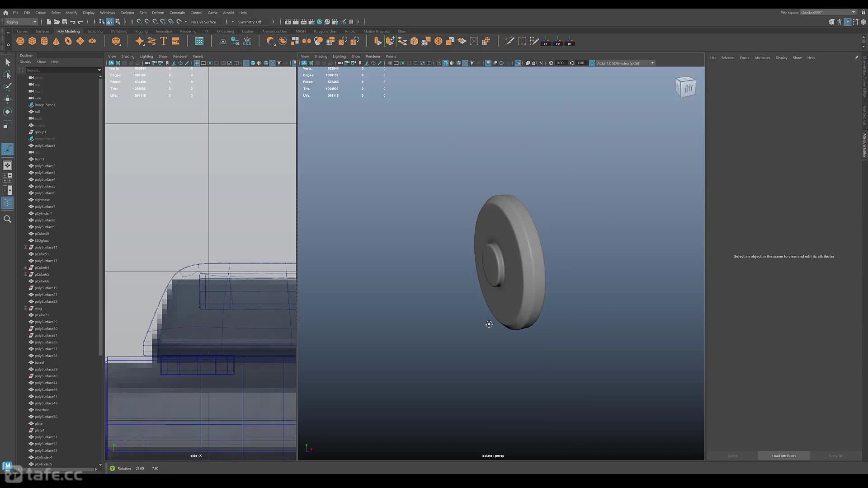Click the Undo arrow in status line
This screenshot has width=868, height=488.
click(x=72, y=22)
